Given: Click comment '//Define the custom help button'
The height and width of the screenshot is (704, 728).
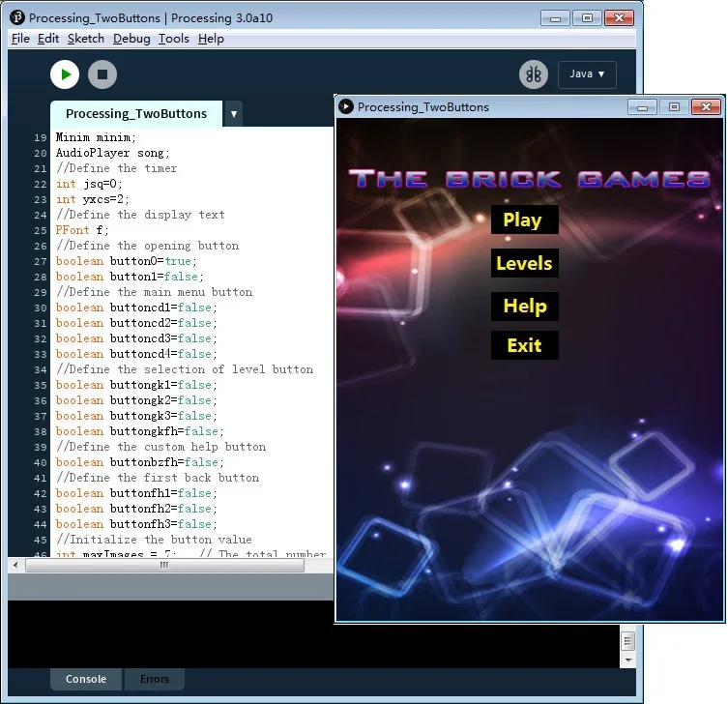Looking at the screenshot, I should tap(160, 447).
